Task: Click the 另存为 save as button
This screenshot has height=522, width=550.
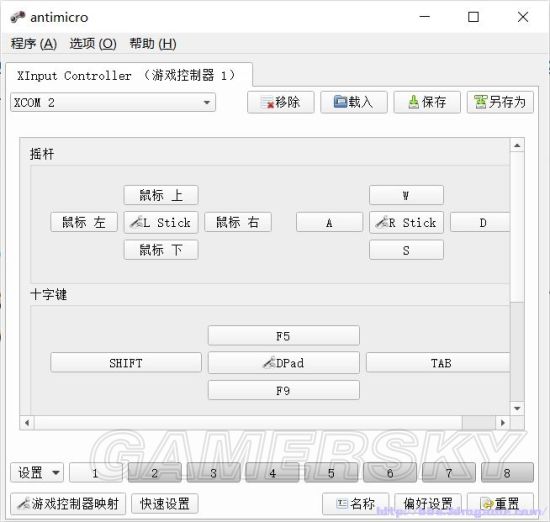Action: click(500, 102)
